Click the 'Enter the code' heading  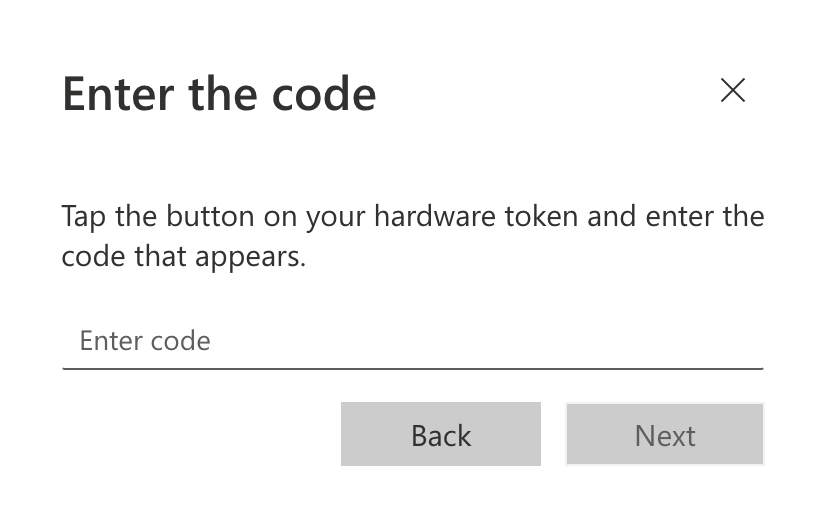219,94
